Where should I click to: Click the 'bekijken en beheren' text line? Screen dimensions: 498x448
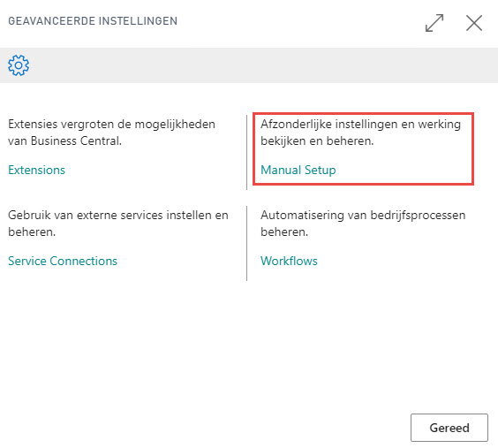317,141
